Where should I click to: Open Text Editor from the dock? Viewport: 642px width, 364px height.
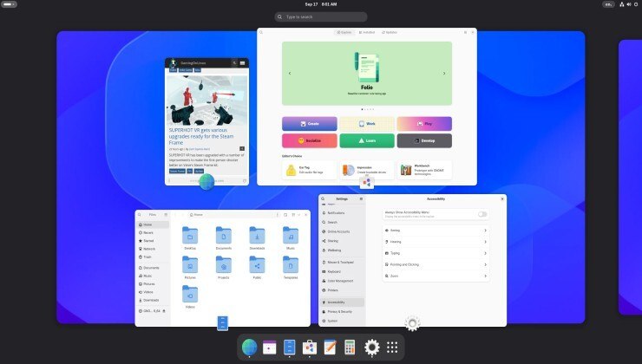pos(330,348)
